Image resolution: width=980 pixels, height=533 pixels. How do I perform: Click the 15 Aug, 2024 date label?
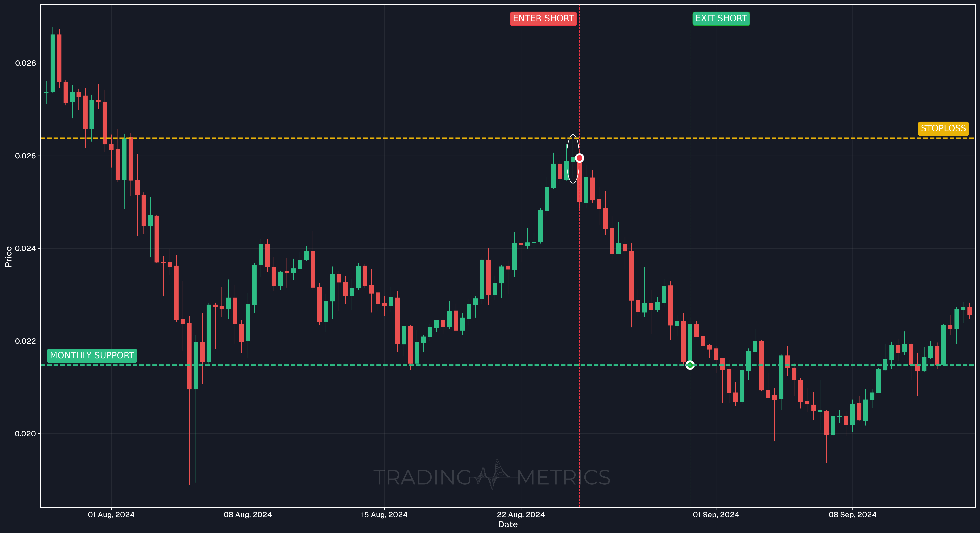pos(384,515)
